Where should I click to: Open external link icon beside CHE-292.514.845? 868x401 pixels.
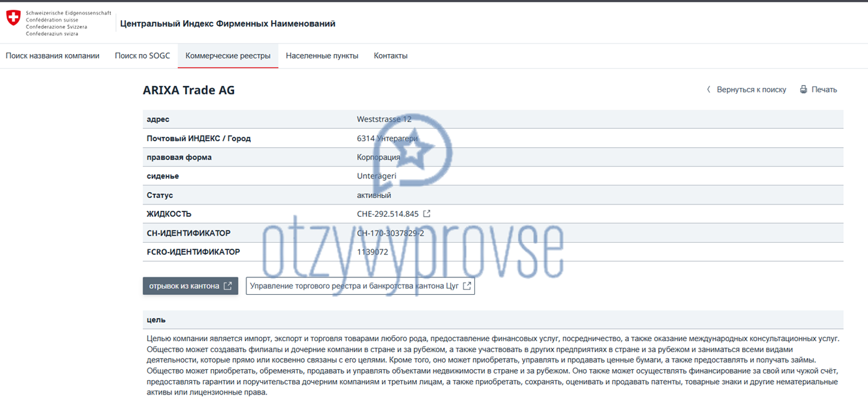click(427, 214)
